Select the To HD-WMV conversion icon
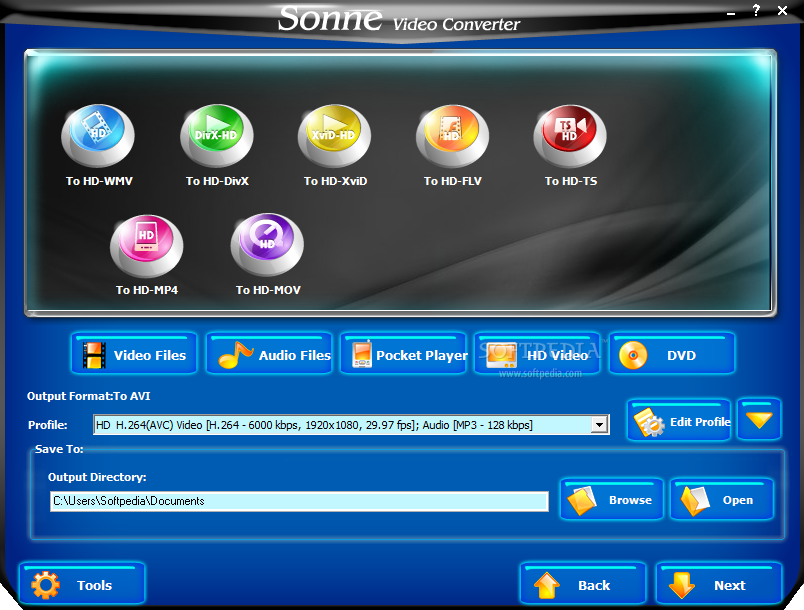This screenshot has height=610, width=804. pyautogui.click(x=98, y=136)
